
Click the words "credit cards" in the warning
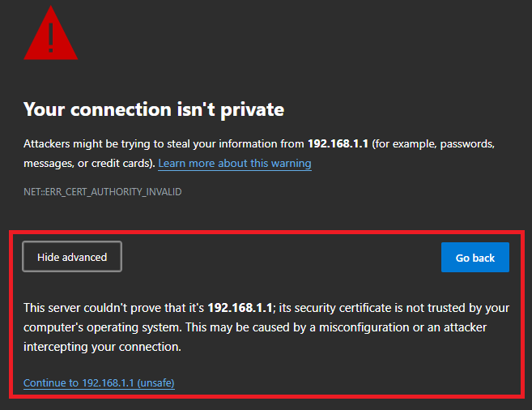coord(116,164)
